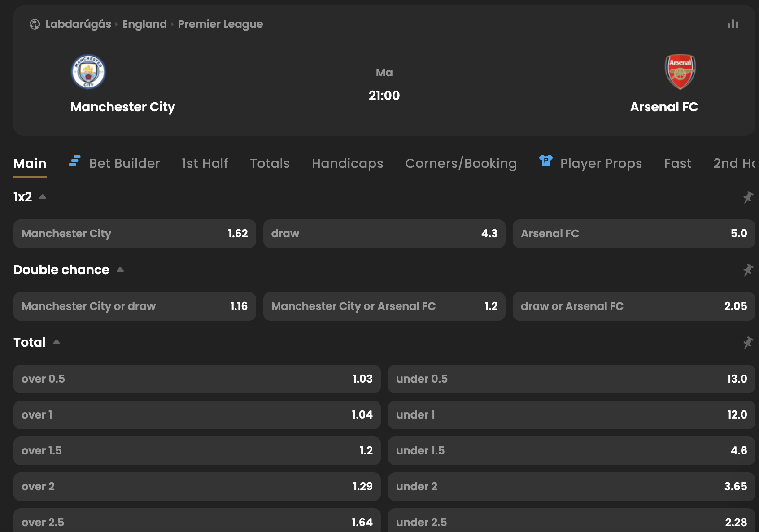Select draw or Arsenal FC 2.05
This screenshot has width=759, height=532.
pos(634,306)
